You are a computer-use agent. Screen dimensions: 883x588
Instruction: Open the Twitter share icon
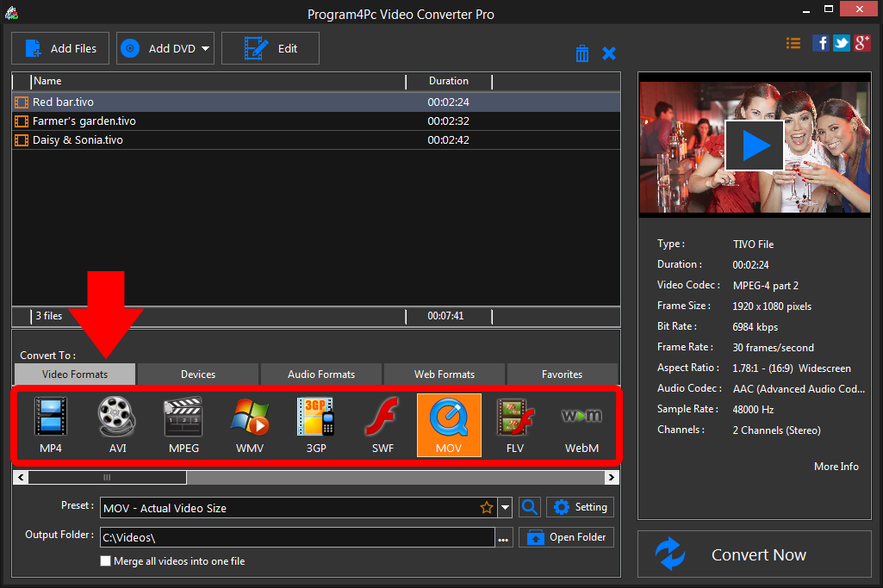point(842,43)
